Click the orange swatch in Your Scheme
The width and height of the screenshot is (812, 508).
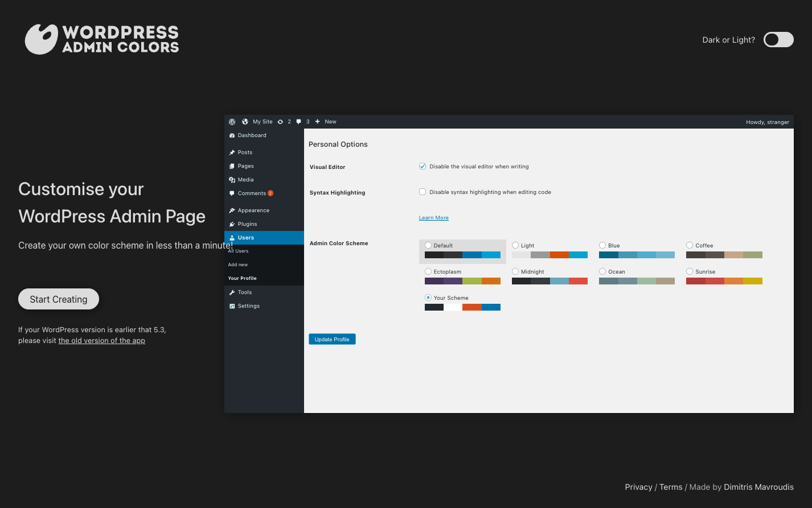click(x=471, y=307)
